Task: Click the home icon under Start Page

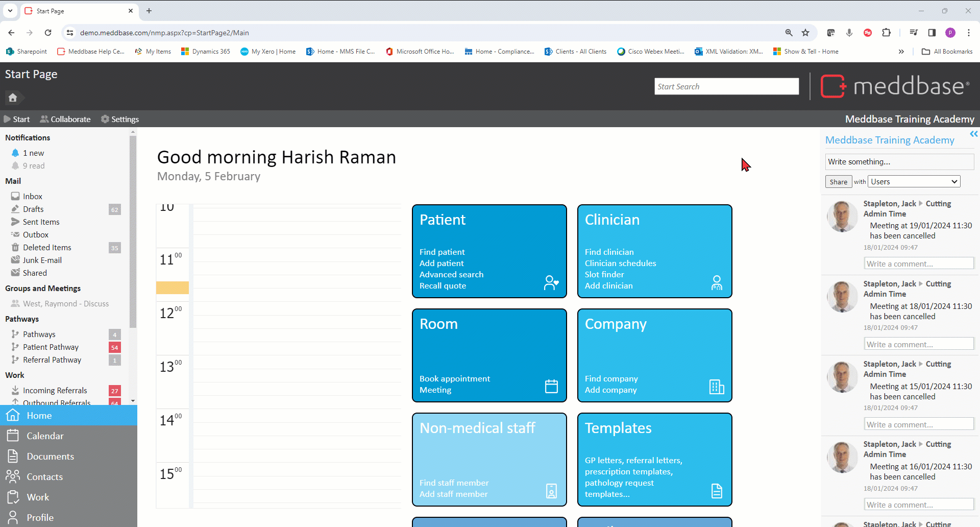Action: 13,97
